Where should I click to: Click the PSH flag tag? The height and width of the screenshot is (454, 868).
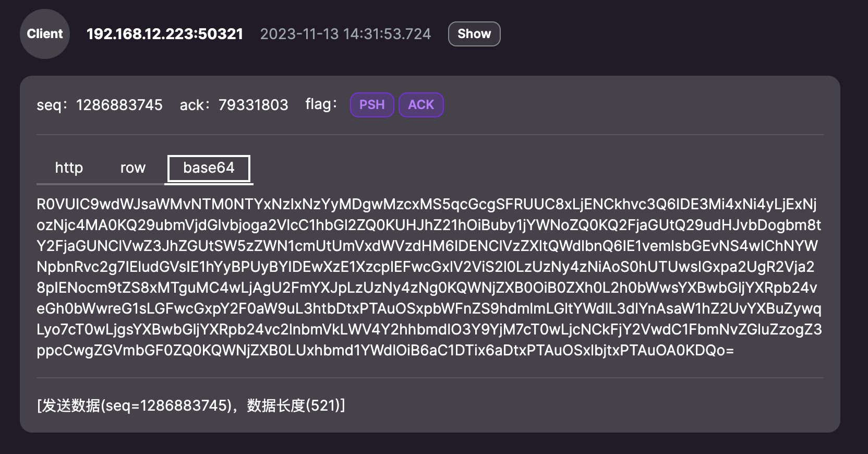pos(372,105)
